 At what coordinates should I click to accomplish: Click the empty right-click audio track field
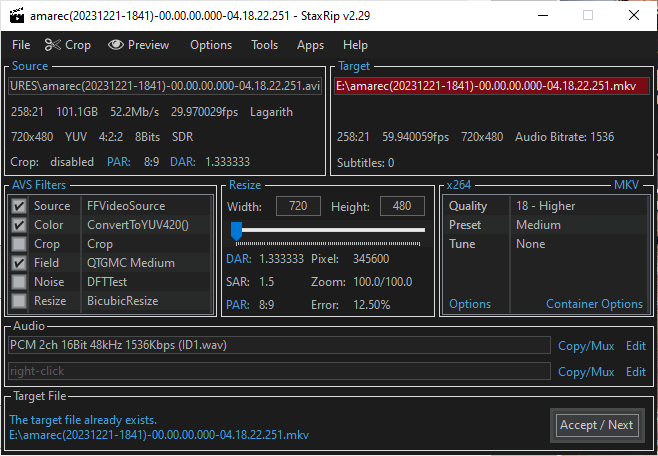(x=279, y=371)
